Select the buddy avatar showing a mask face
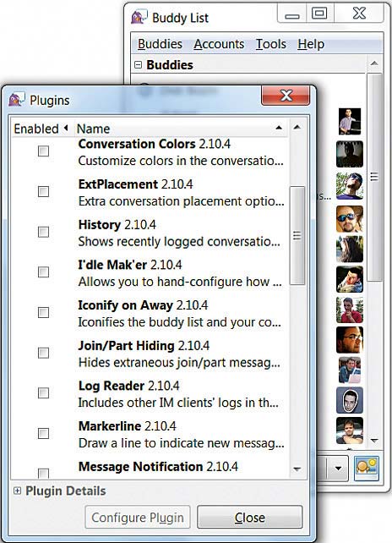The image size is (392, 543). click(350, 400)
